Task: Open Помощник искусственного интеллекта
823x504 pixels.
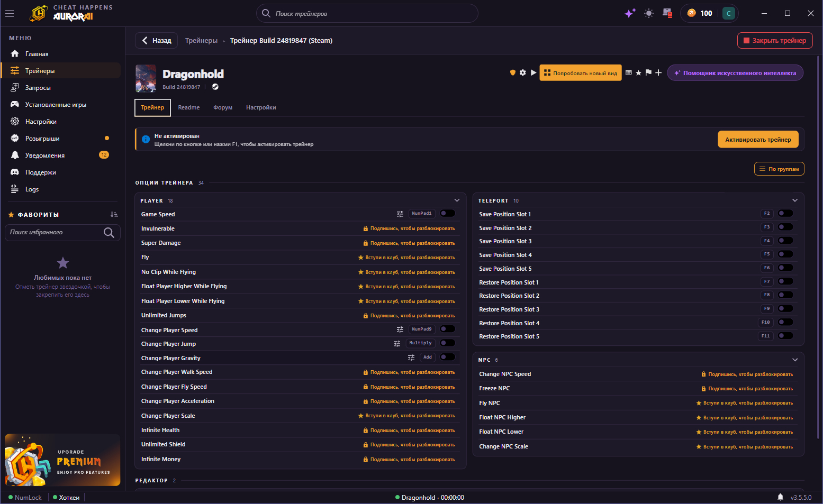Action: click(735, 73)
